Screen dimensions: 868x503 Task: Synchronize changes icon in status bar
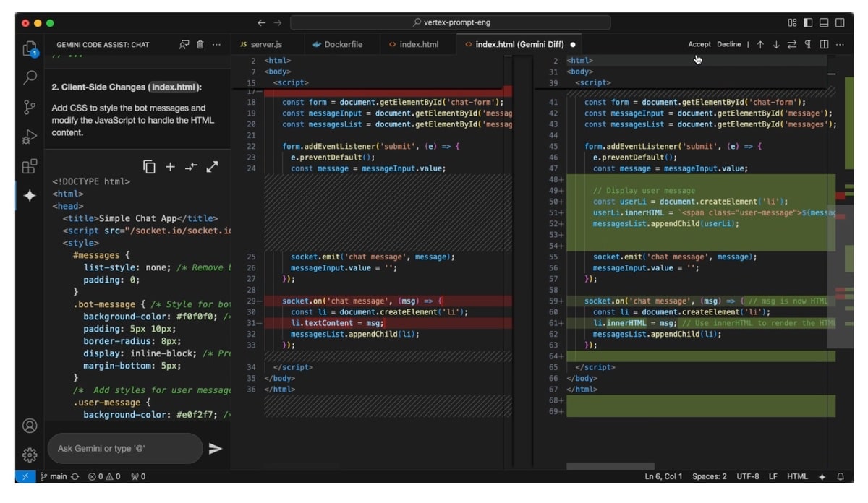point(75,477)
